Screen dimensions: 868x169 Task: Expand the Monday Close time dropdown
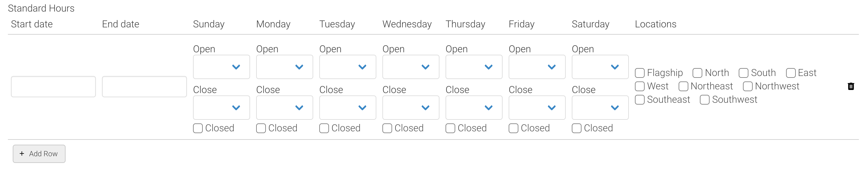click(x=284, y=108)
